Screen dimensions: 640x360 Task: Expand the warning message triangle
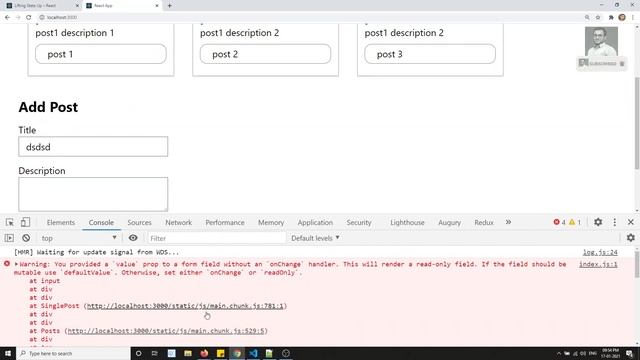point(16,264)
